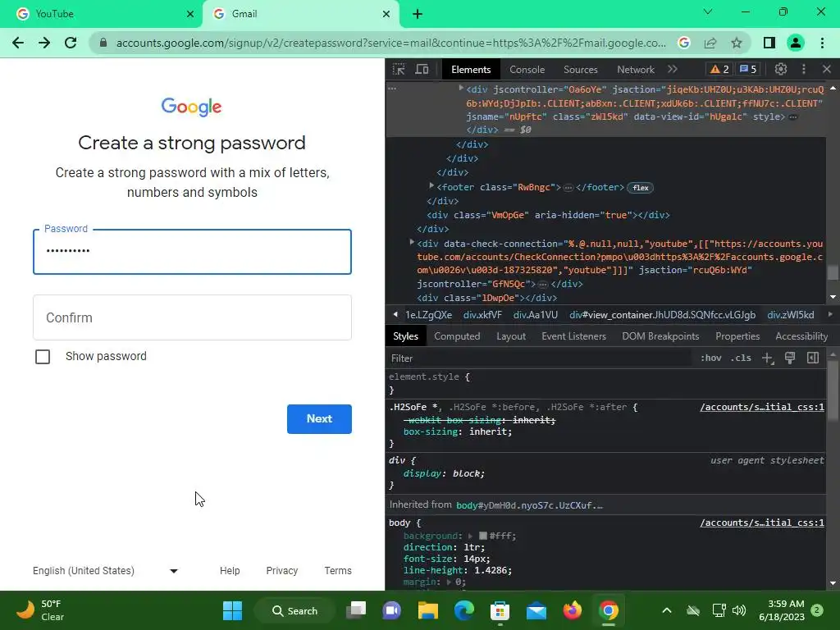Open the Accessibility tab
This screenshot has height=630, width=840.
click(801, 336)
